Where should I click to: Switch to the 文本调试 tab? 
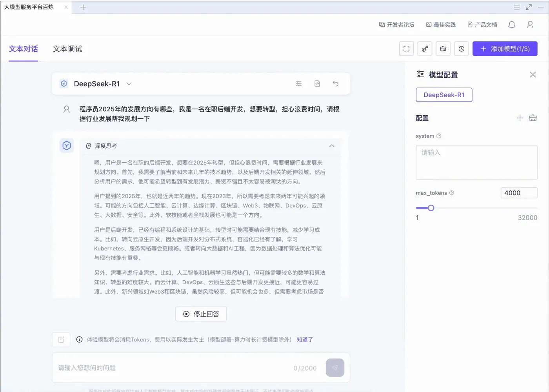[67, 49]
